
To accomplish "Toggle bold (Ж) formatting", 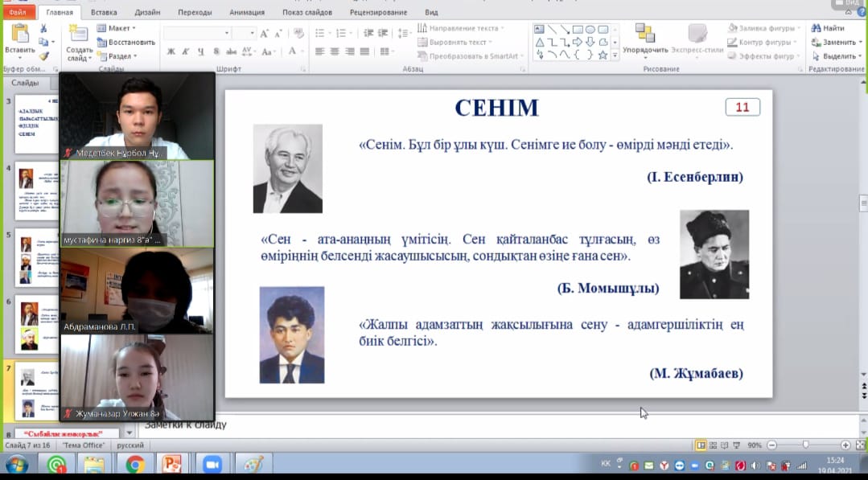I will (x=171, y=51).
